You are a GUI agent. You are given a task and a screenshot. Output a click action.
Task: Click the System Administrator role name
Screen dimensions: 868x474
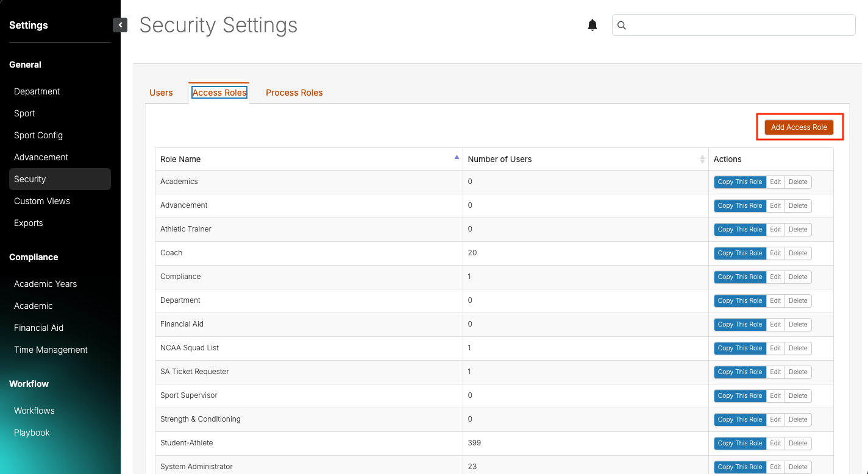tap(196, 467)
